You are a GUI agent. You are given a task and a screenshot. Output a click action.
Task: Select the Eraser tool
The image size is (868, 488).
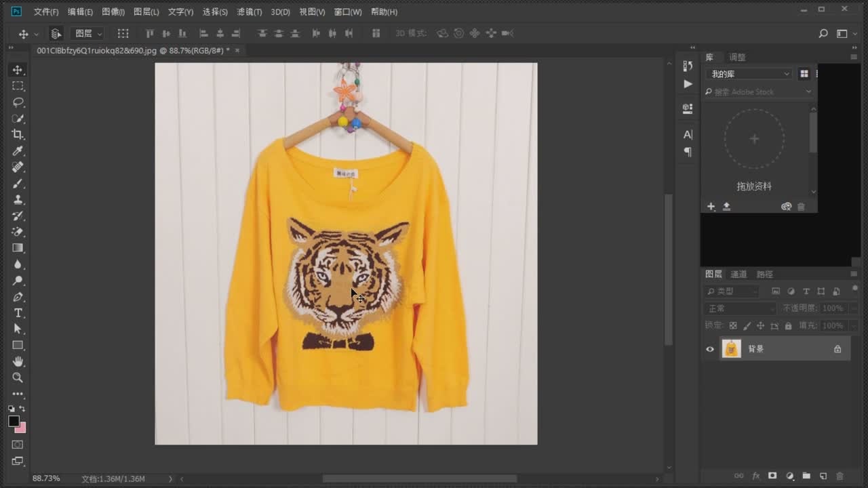(18, 232)
